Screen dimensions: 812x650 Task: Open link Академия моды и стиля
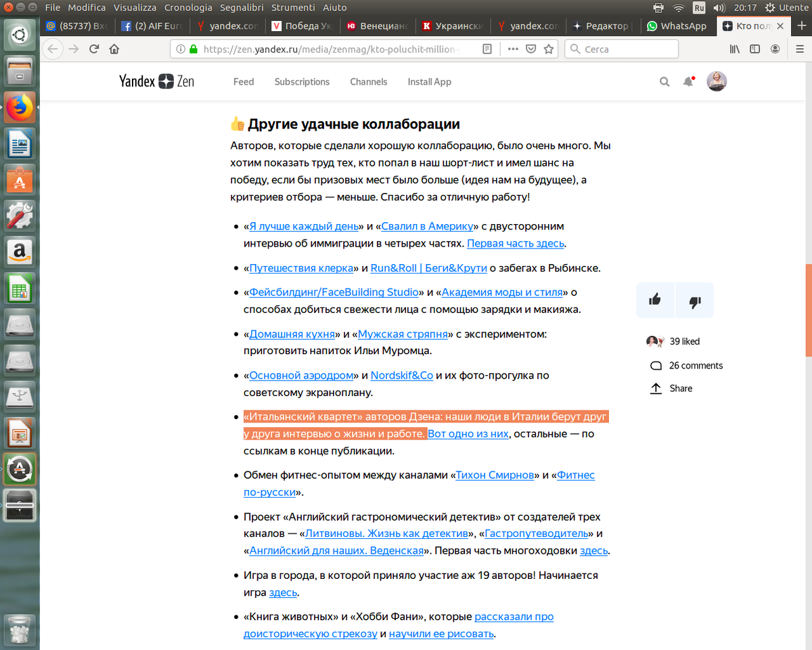[502, 292]
